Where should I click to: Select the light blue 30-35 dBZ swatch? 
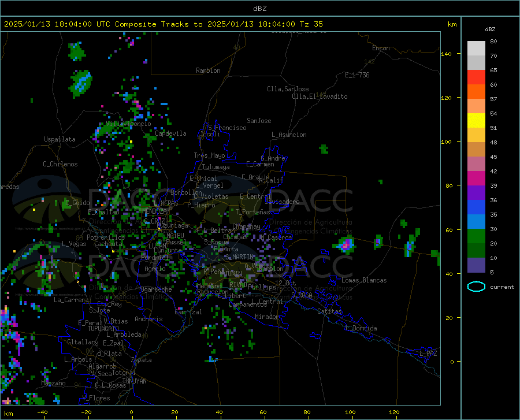coord(476,222)
